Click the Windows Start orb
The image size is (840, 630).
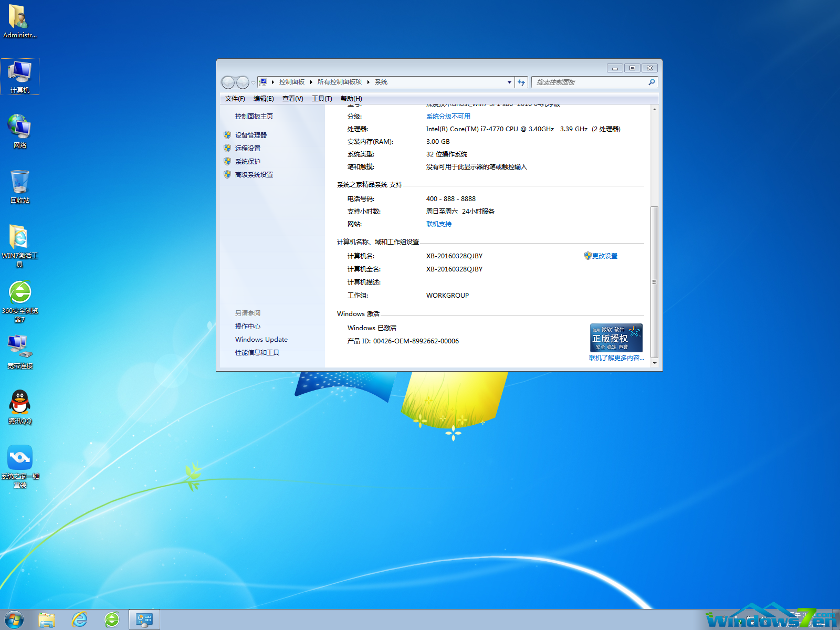[x=13, y=619]
